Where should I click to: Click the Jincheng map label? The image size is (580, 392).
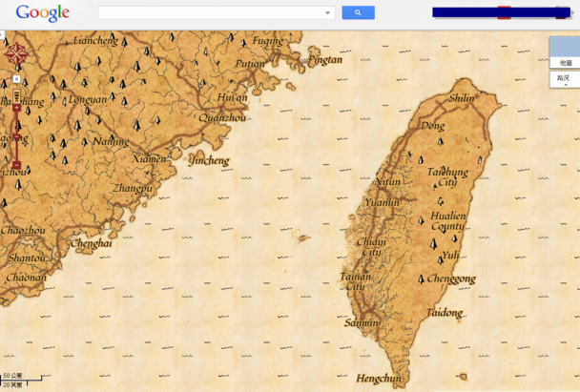[x=209, y=160]
